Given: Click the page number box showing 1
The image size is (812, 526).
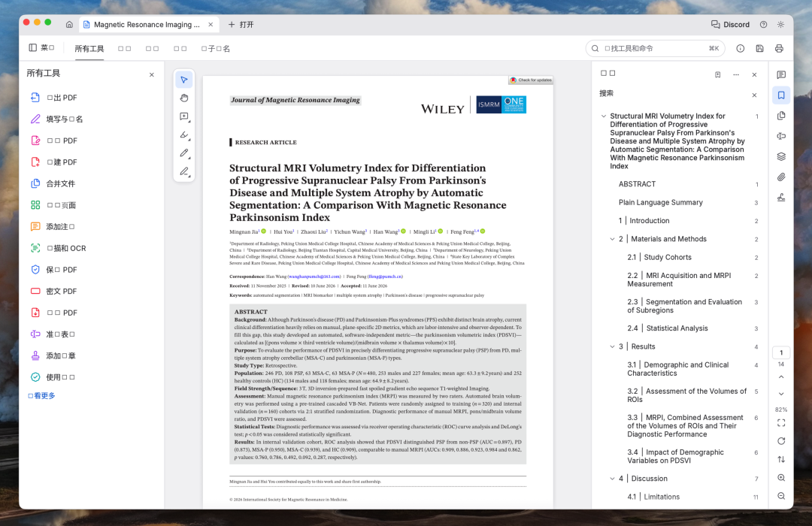Looking at the screenshot, I should click(x=781, y=352).
